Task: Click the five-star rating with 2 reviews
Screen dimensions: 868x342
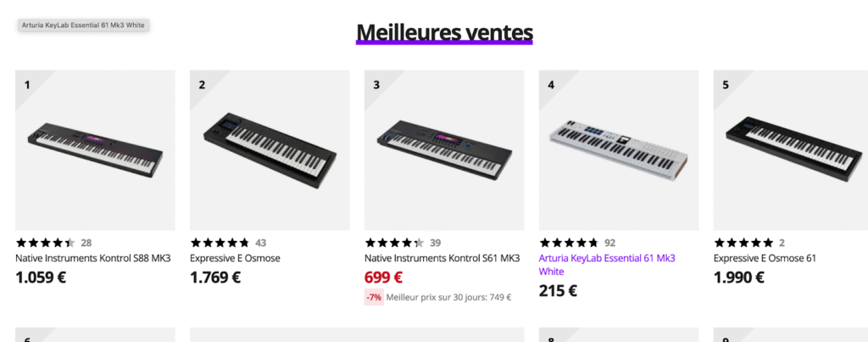Action: 743,243
